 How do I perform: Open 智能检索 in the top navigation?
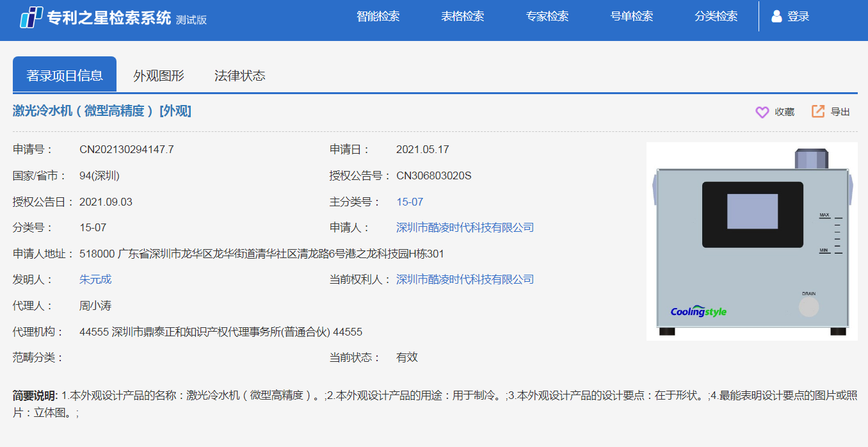[378, 17]
